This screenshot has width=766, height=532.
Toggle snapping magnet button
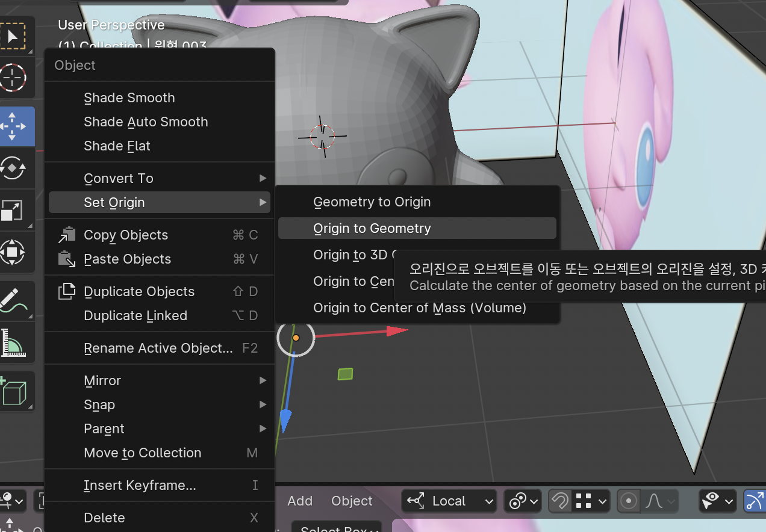click(560, 501)
